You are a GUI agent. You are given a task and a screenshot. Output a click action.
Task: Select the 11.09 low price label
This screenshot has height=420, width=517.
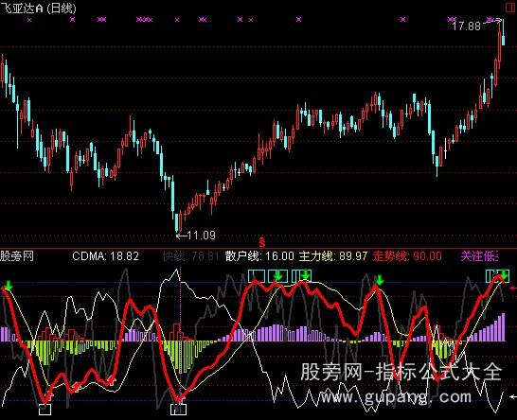point(201,236)
